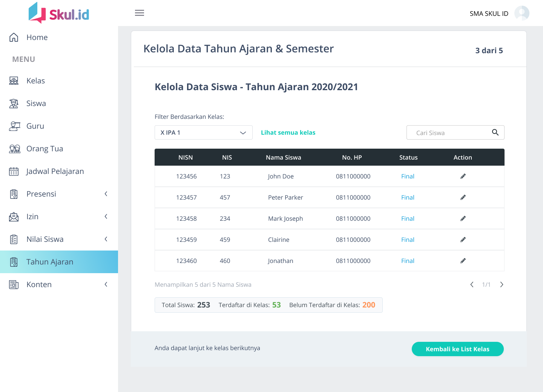Image resolution: width=543 pixels, height=392 pixels.
Task: Expand the Nilai Siswa submenu
Action: 106,239
